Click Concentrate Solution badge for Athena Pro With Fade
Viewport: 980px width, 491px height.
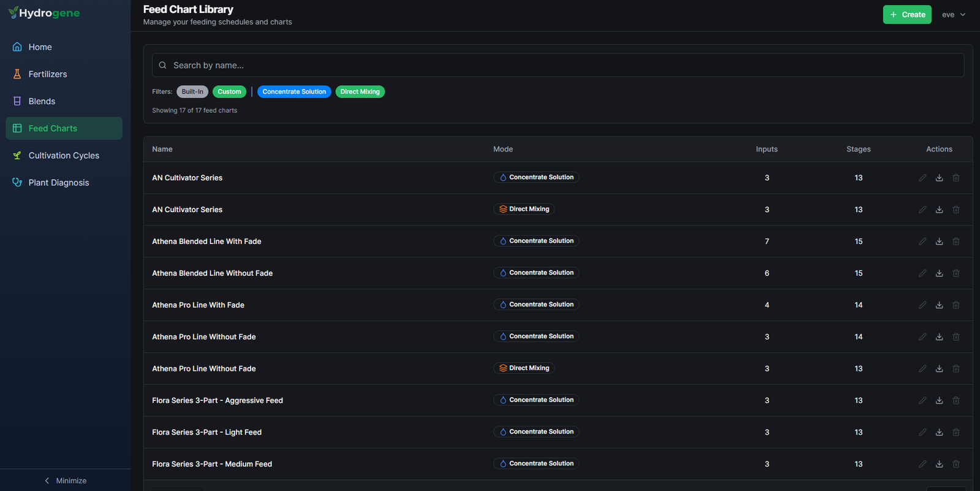(537, 305)
